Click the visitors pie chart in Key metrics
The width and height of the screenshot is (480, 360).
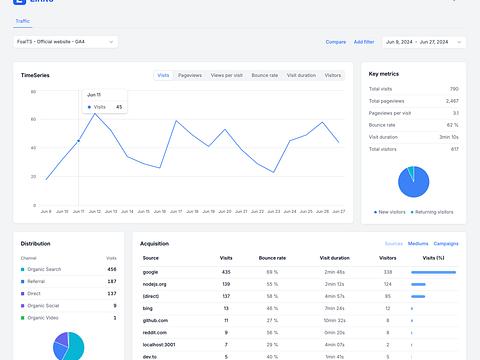[414, 182]
